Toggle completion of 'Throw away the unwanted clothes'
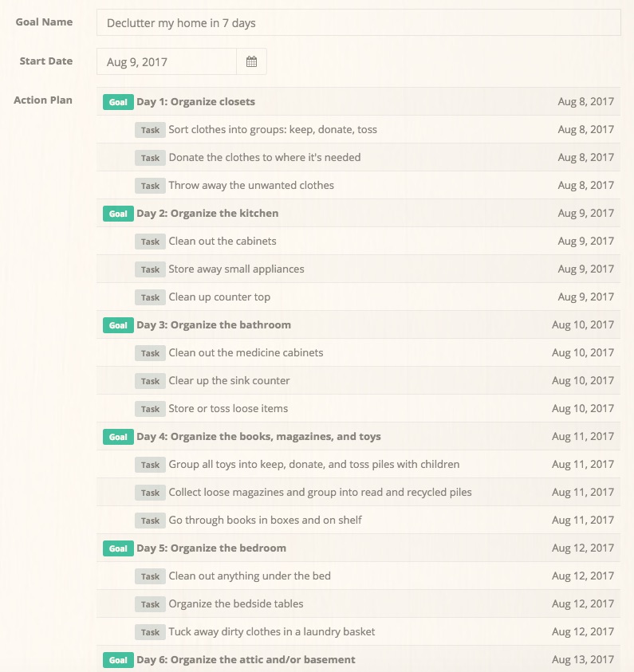 point(251,185)
